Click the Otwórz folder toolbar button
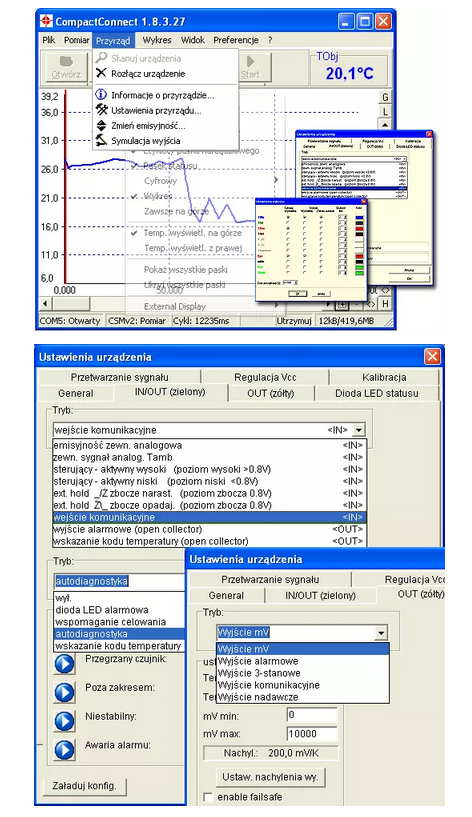This screenshot has width=472, height=817. (x=66, y=68)
